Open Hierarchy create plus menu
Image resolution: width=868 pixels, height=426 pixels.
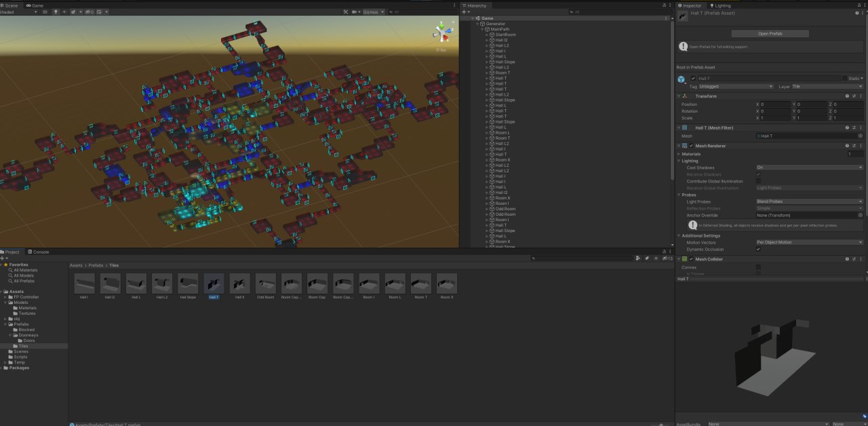point(465,12)
